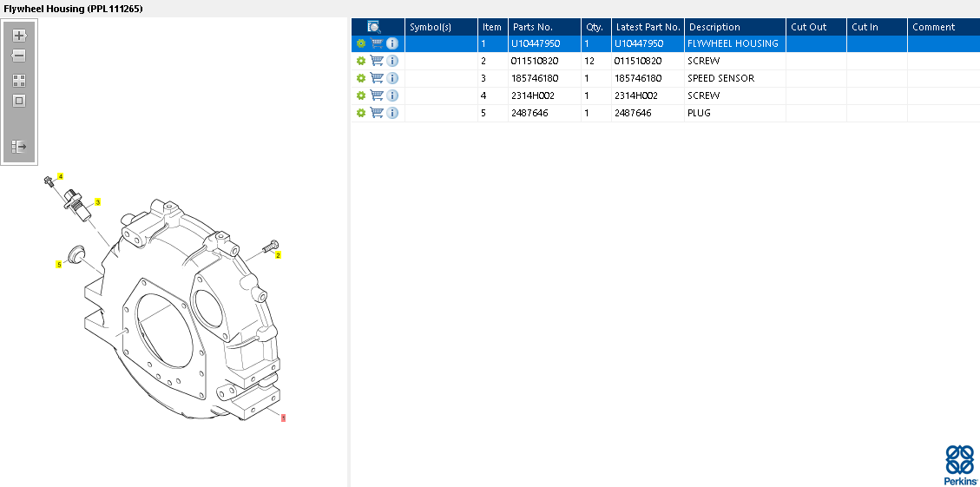Image resolution: width=980 pixels, height=487 pixels.
Task: Click green gear icon for item 2 SCREW
Action: point(361,61)
